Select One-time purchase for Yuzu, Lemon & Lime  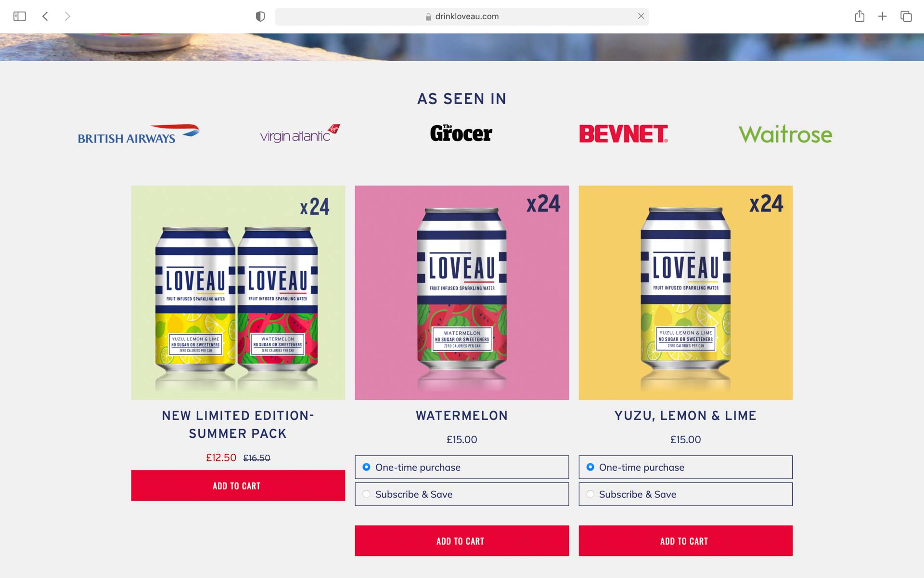click(x=685, y=467)
